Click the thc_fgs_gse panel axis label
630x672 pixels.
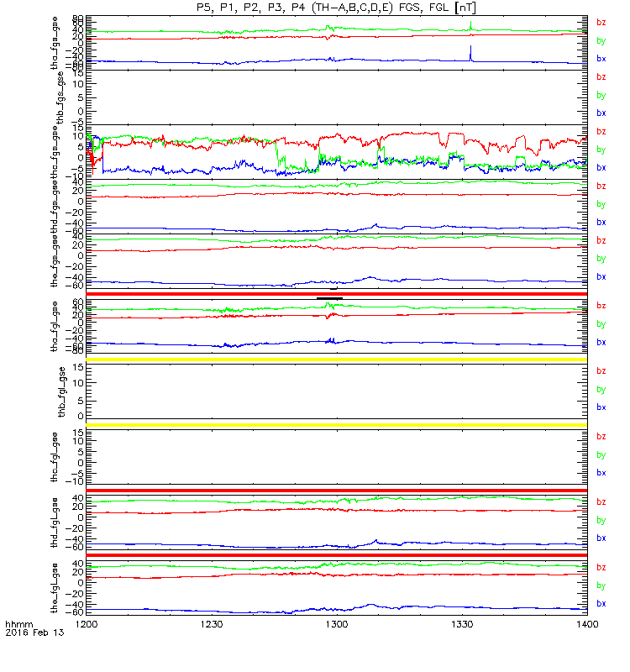tap(54, 152)
